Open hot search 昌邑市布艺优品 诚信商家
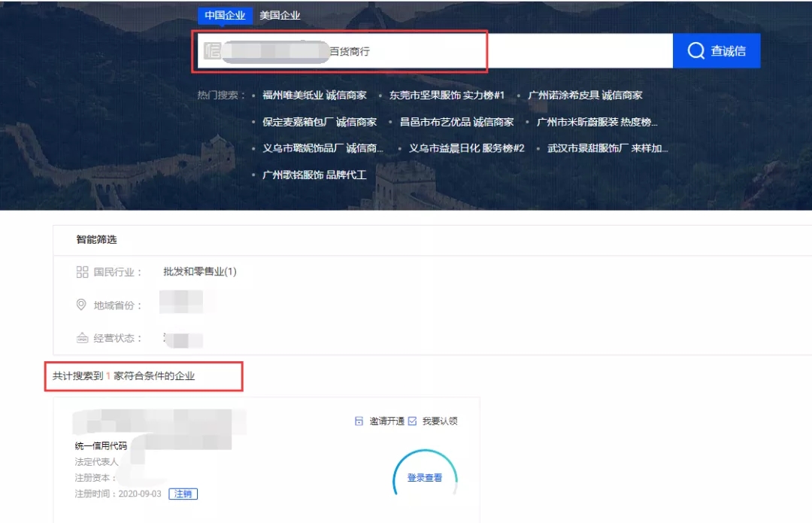 (x=457, y=122)
